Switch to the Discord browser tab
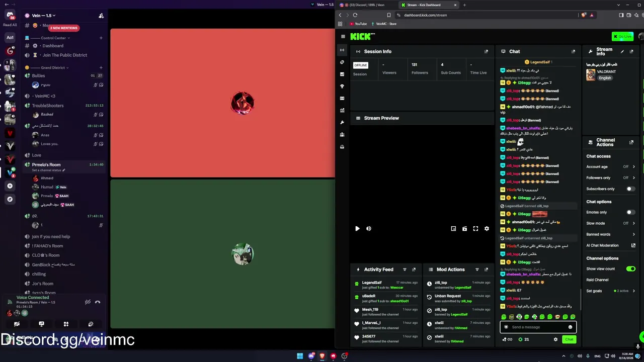The width and height of the screenshot is (644, 362). (366, 5)
